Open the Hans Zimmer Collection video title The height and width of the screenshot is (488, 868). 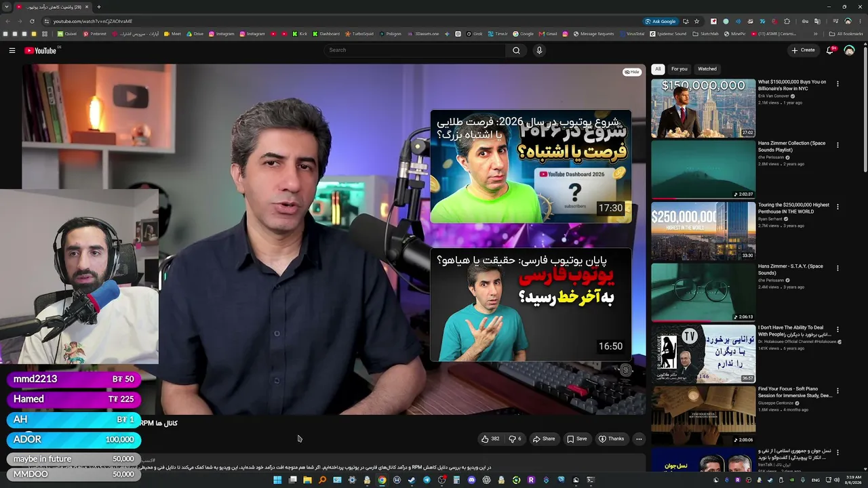tap(791, 146)
